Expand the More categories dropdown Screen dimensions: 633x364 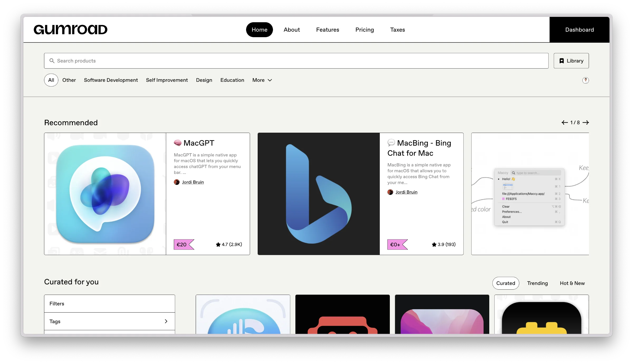click(262, 80)
